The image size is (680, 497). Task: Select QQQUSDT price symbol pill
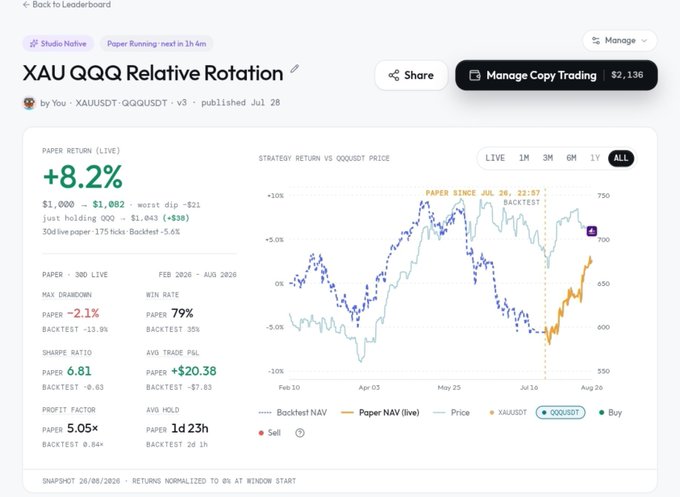[x=560, y=412]
